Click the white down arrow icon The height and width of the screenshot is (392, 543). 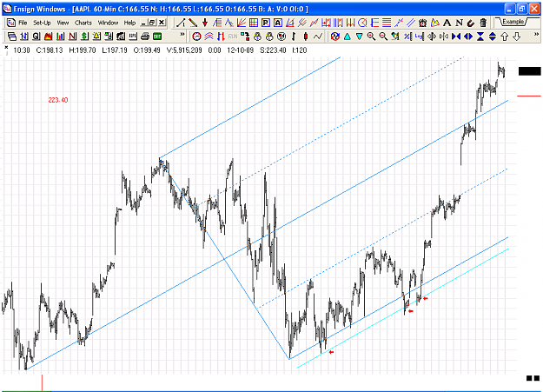[x=517, y=36]
